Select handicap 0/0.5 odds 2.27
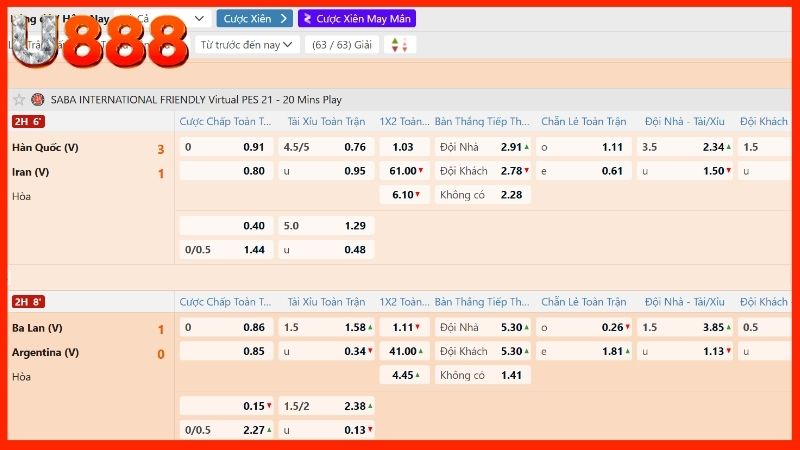Screen dimensions: 800x450 [x=227, y=430]
